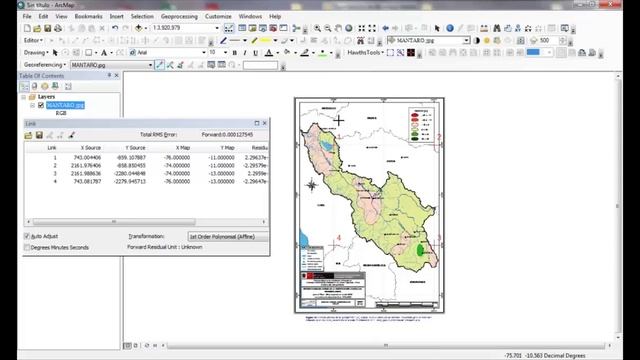
Task: Open the Edit menu
Action: pos(43,16)
